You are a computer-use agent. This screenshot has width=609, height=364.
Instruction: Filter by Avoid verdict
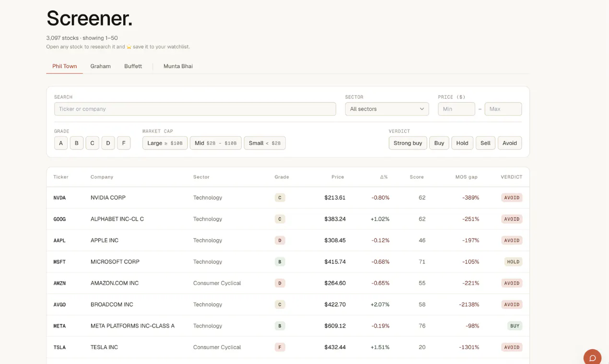510,143
